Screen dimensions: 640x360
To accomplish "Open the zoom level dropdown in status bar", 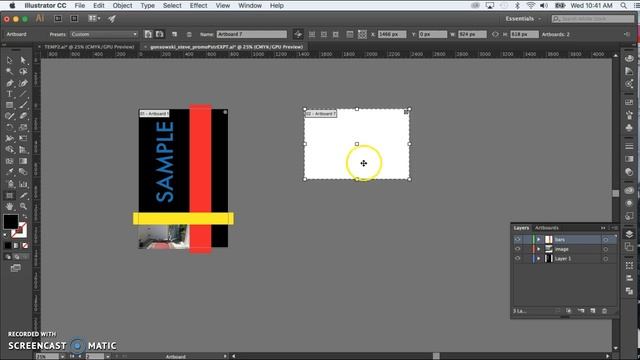I will coord(62,357).
